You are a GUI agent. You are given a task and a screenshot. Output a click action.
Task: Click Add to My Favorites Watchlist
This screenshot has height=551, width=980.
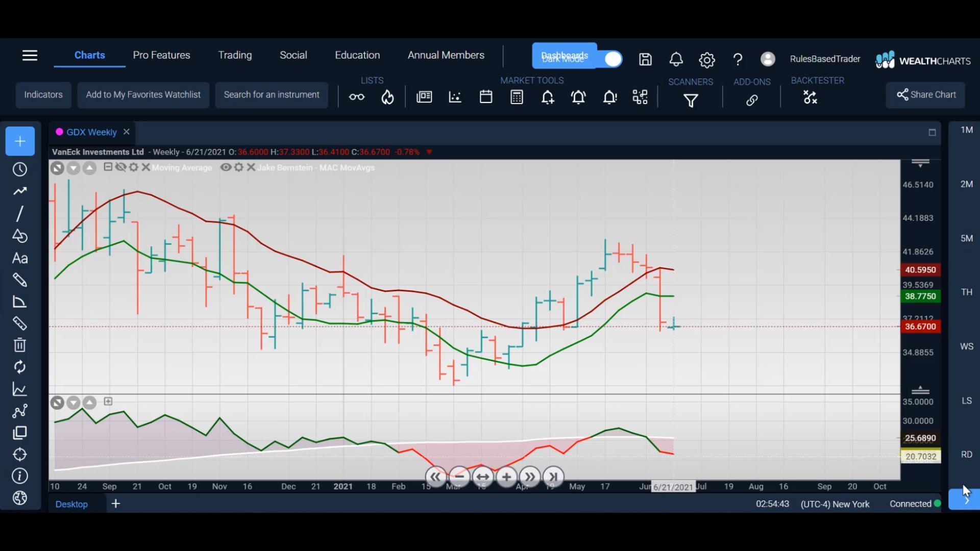click(143, 95)
